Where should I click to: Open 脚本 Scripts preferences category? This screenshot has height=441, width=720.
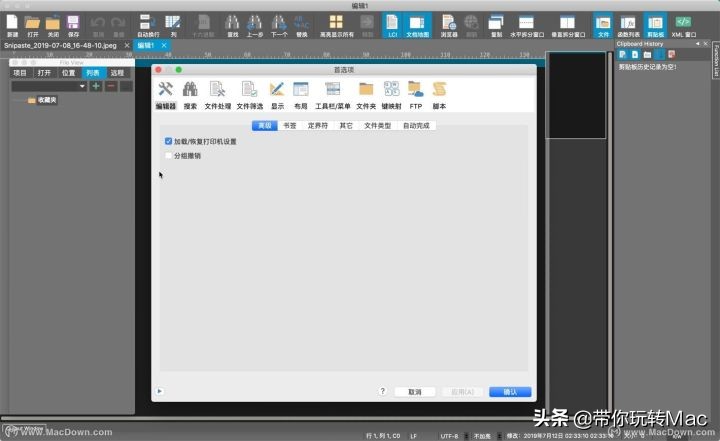pyautogui.click(x=439, y=95)
